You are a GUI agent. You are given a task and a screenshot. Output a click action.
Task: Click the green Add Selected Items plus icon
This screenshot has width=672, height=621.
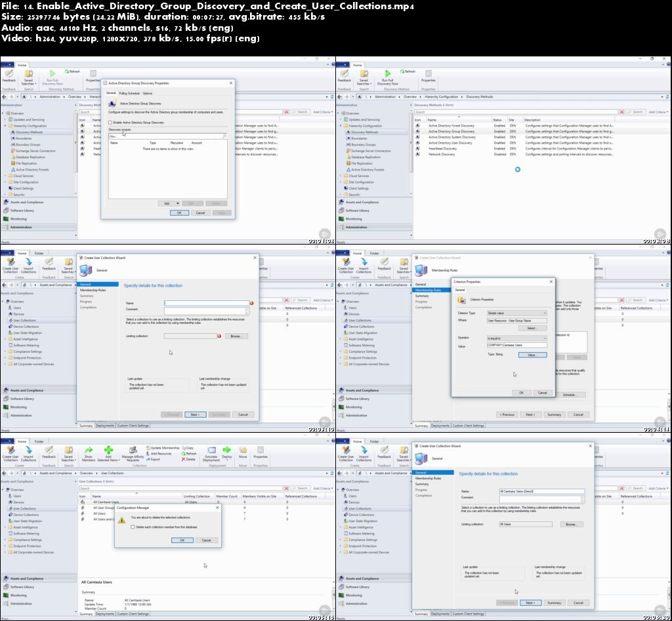(x=108, y=450)
